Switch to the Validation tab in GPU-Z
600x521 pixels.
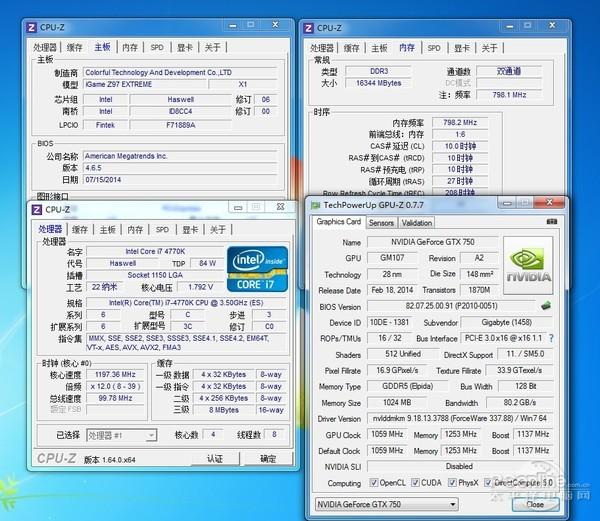click(x=417, y=223)
